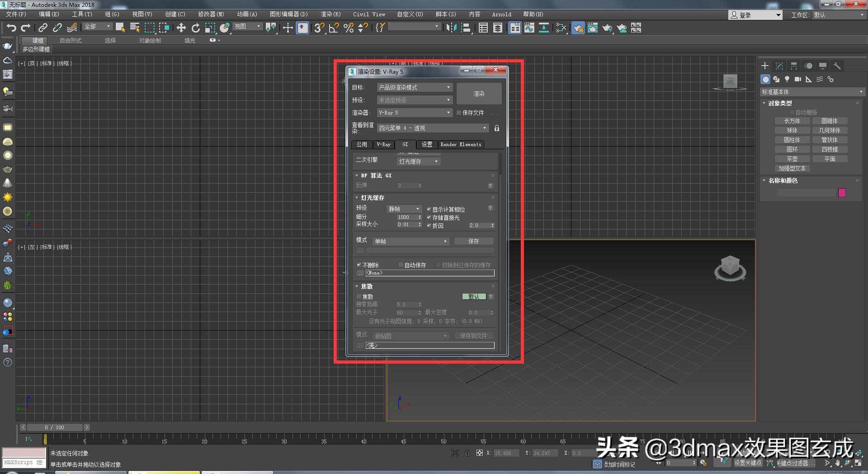Click 默认 button in caustics section
868x474 pixels.
474,297
